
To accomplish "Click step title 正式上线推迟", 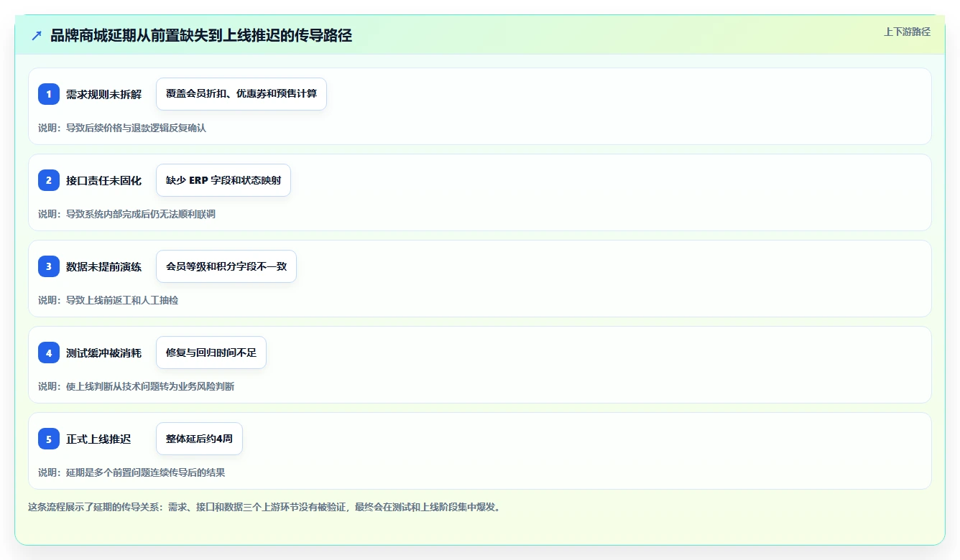I will (x=98, y=439).
